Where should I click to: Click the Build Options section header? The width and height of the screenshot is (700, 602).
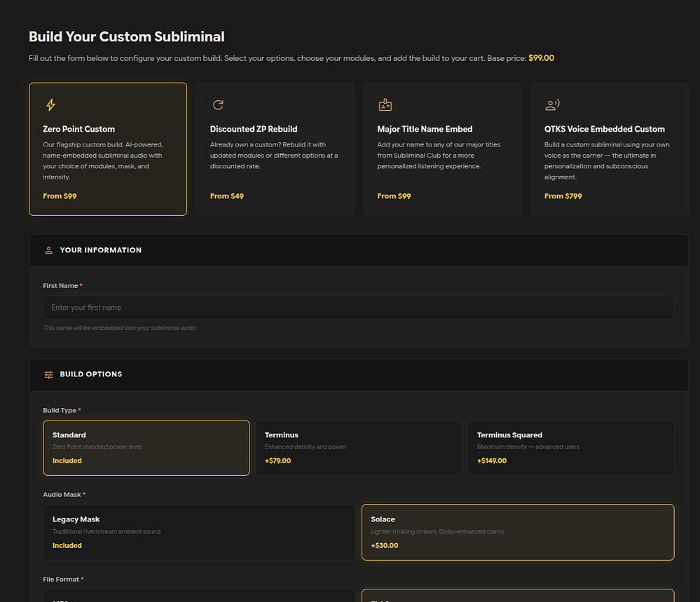click(91, 374)
